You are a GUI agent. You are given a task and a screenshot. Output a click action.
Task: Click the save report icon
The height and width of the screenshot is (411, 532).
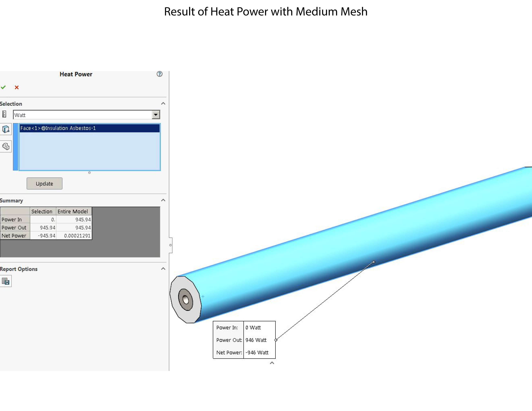pos(6,281)
